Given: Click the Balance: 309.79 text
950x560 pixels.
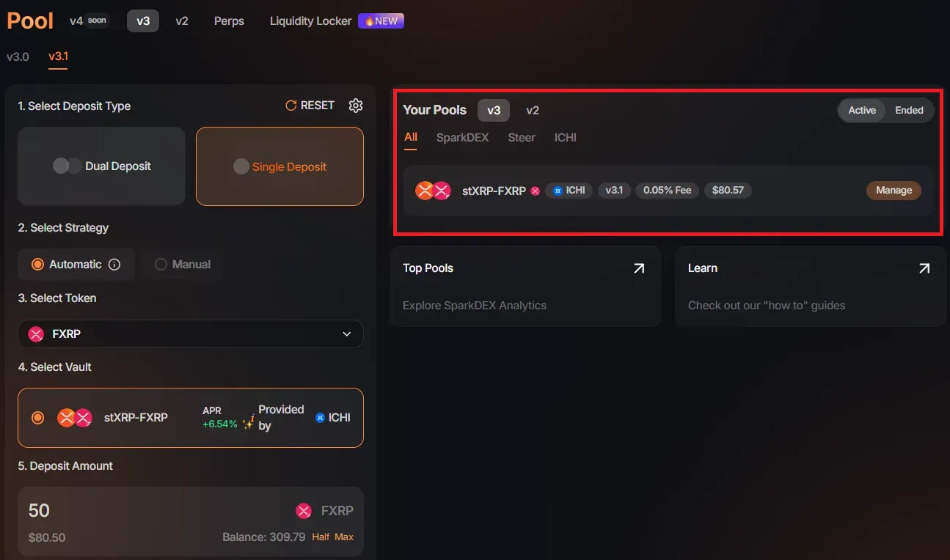Looking at the screenshot, I should [264, 537].
